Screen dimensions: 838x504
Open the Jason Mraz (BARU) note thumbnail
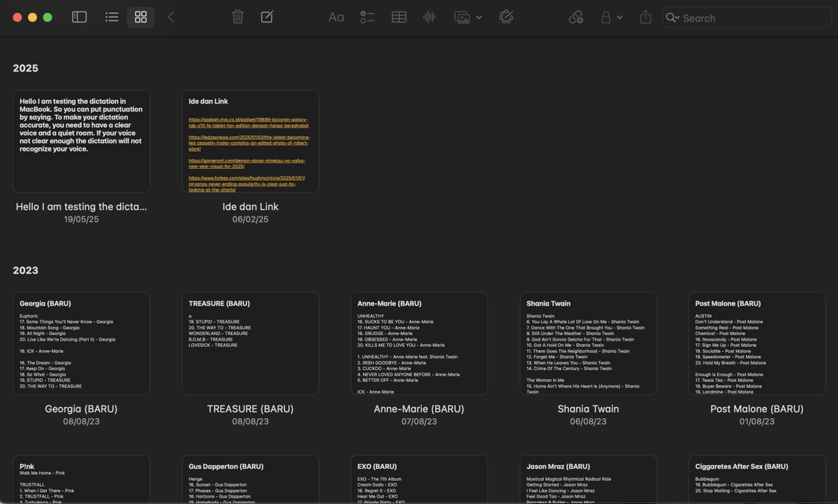589,480
